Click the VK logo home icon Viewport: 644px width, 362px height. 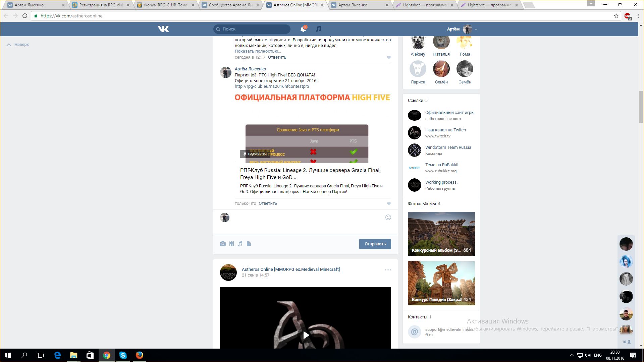click(163, 29)
